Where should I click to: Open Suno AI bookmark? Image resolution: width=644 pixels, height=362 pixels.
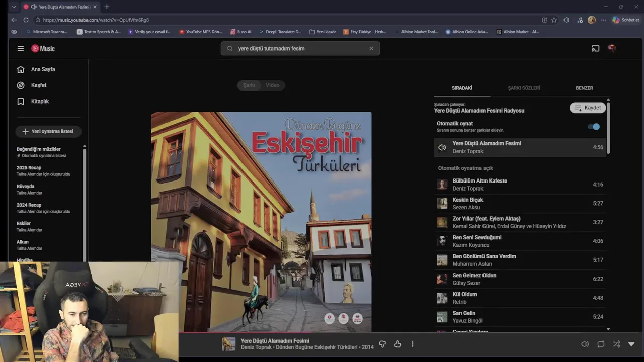[x=240, y=32]
